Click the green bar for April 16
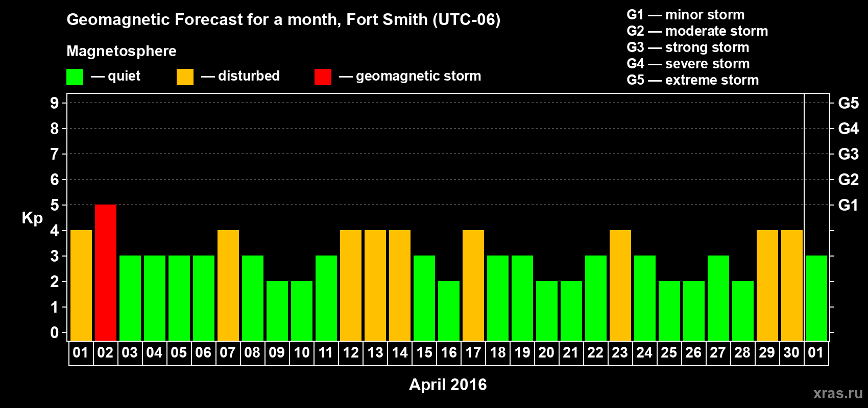The image size is (868, 408). click(x=449, y=311)
